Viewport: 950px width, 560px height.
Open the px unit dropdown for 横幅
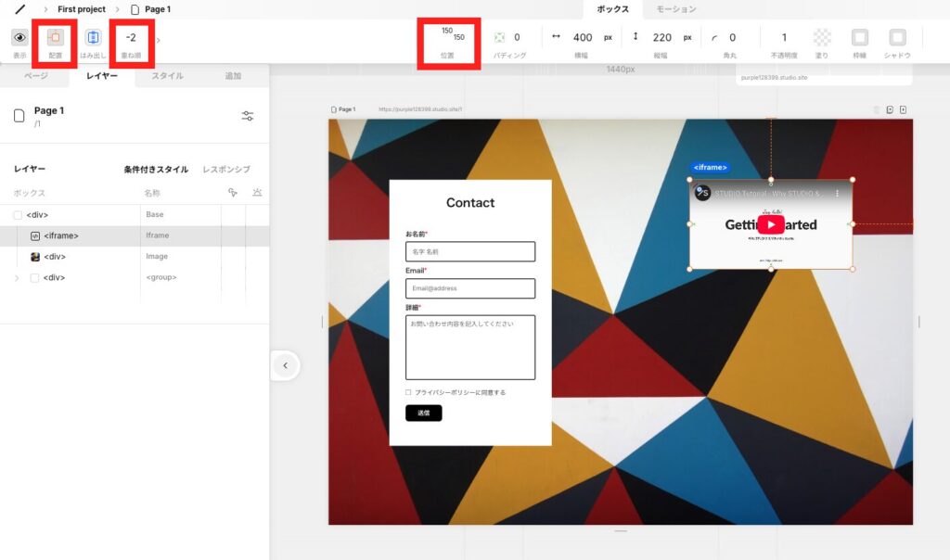pos(608,37)
